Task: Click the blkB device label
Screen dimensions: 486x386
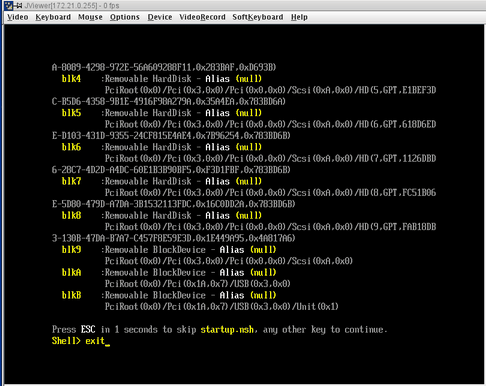Action: (71, 295)
